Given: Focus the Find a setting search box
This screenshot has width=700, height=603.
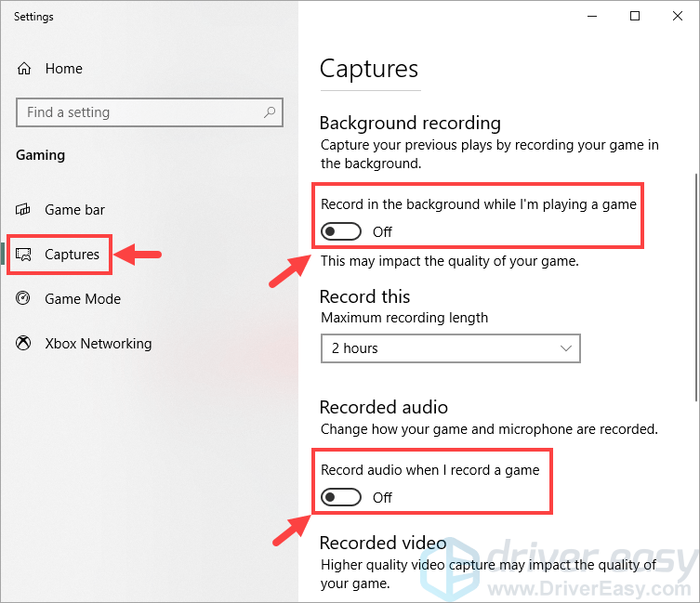Looking at the screenshot, I should 150,112.
